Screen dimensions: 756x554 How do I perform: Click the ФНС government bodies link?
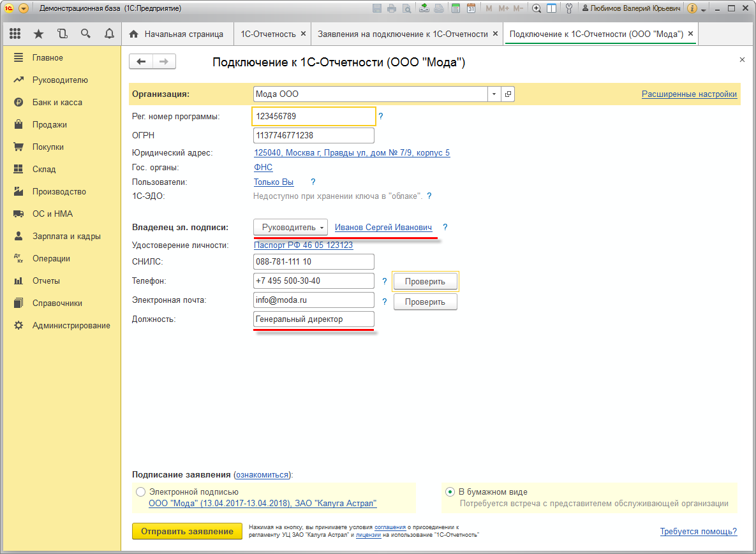tap(263, 167)
